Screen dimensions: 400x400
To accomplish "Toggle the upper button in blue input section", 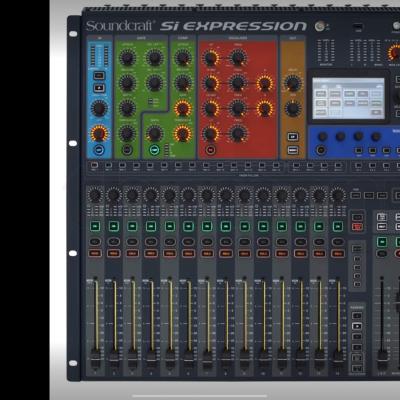I will [99, 76].
